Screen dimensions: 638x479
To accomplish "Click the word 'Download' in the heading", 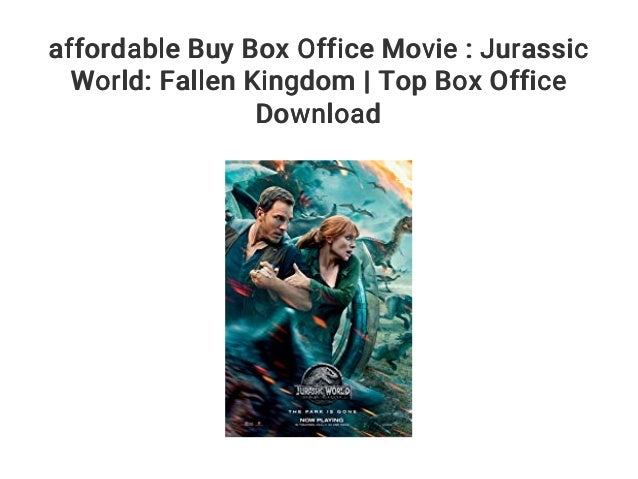I will [318, 114].
